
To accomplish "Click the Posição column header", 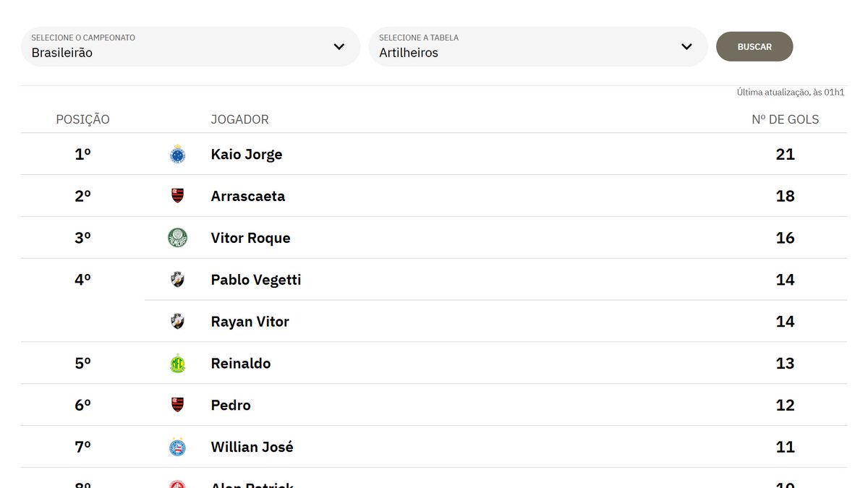I will pos(82,119).
